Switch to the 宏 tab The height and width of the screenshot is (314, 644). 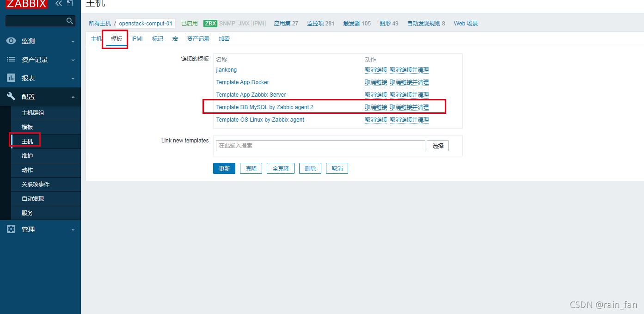175,39
